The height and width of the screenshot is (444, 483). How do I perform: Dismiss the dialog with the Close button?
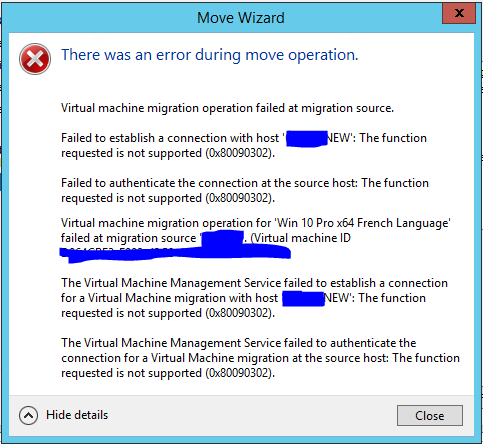[430, 415]
